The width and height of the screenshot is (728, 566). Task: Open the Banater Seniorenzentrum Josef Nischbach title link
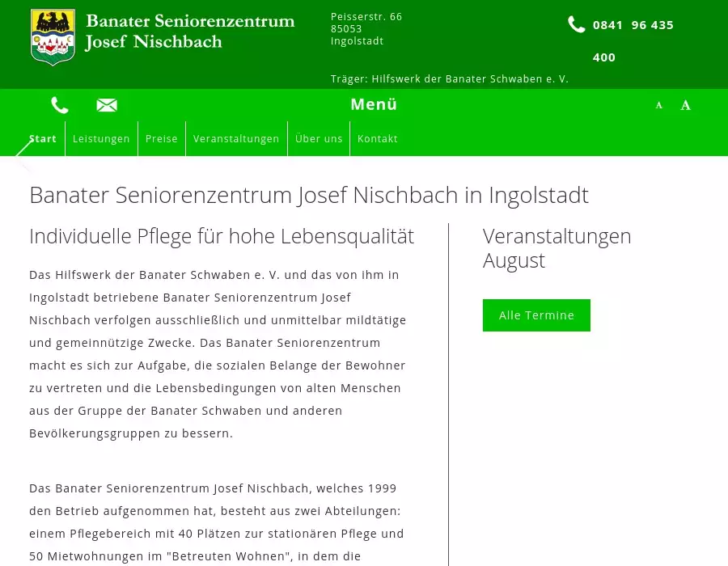pos(189,32)
